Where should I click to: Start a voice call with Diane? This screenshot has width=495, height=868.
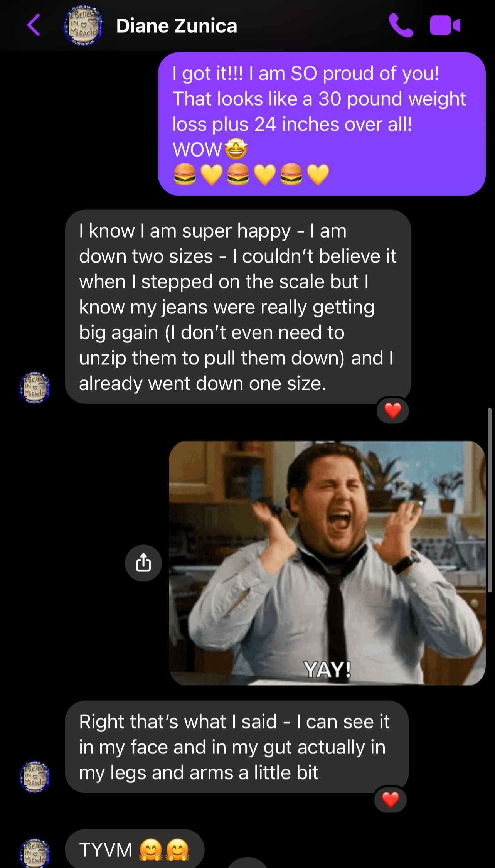pos(401,25)
